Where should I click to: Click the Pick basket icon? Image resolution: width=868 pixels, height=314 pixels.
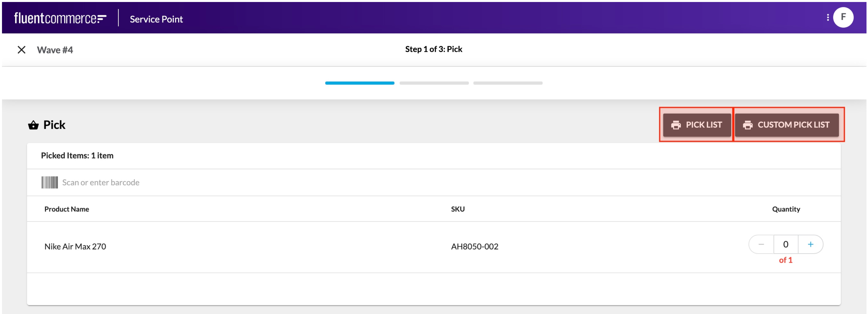[33, 125]
